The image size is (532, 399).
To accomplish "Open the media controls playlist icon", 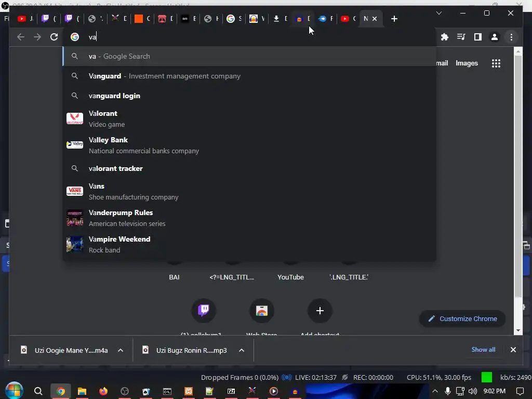I will coord(461,37).
